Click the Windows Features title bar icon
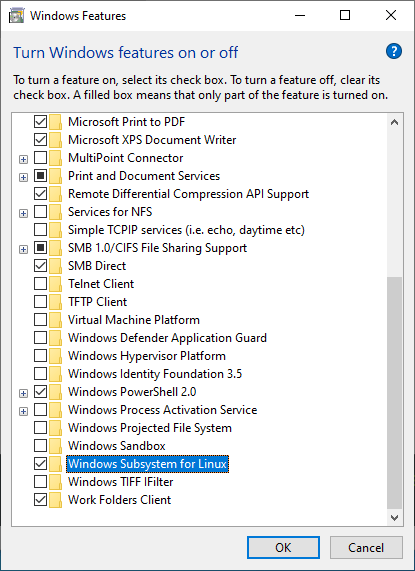The width and height of the screenshot is (415, 571). click(x=16, y=16)
